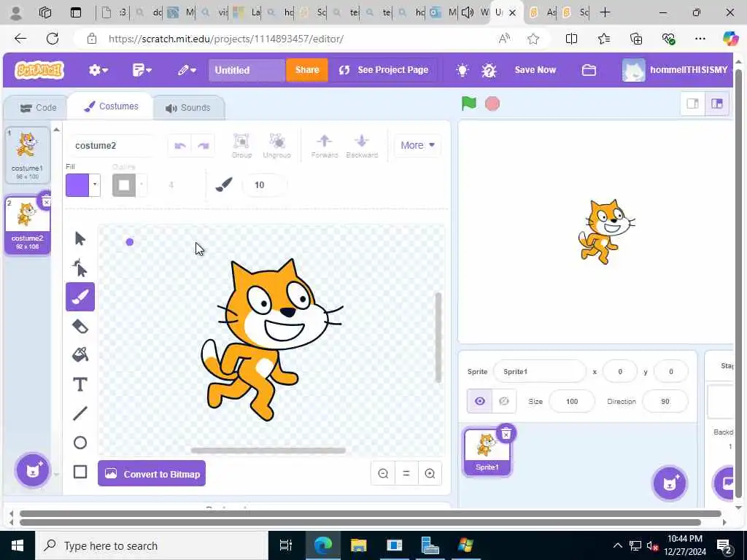This screenshot has width=747, height=560.
Task: Select the Reshape tool
Action: 80,268
